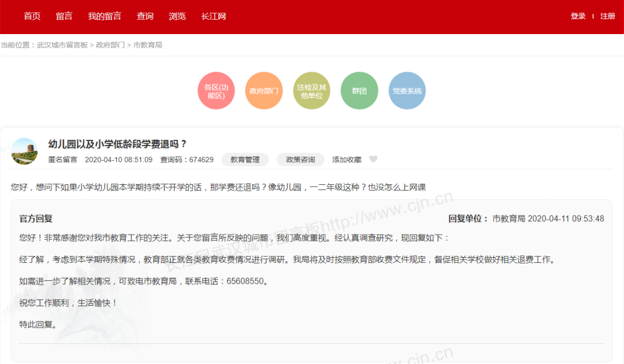
Task: Click the 市教育局 breadcrumb link
Action: (148, 45)
